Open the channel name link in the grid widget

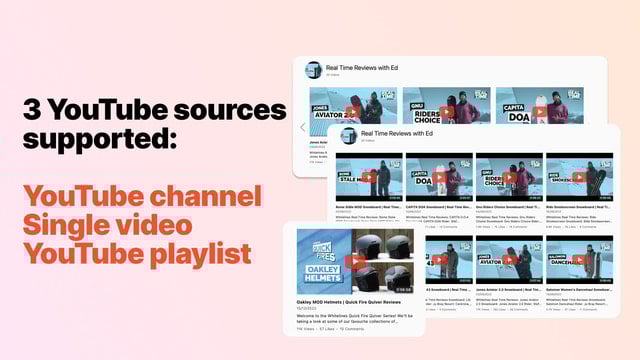coord(397,133)
